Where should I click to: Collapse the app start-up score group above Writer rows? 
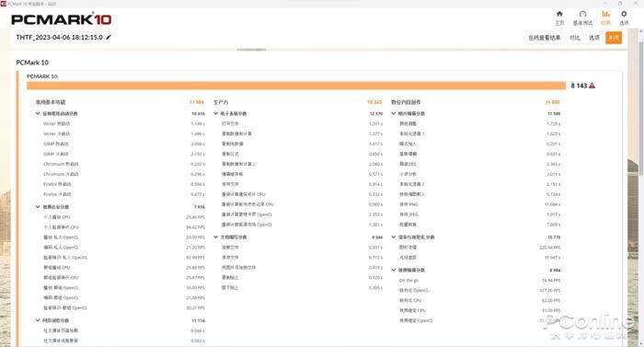[38, 113]
